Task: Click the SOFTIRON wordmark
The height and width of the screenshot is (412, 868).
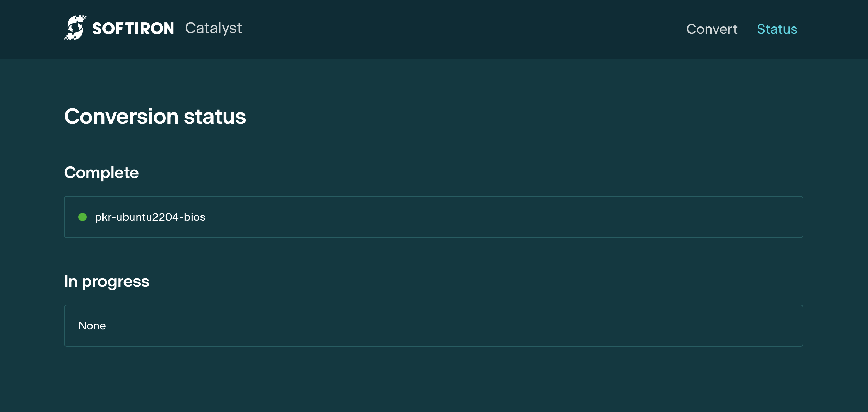Action: coord(133,29)
